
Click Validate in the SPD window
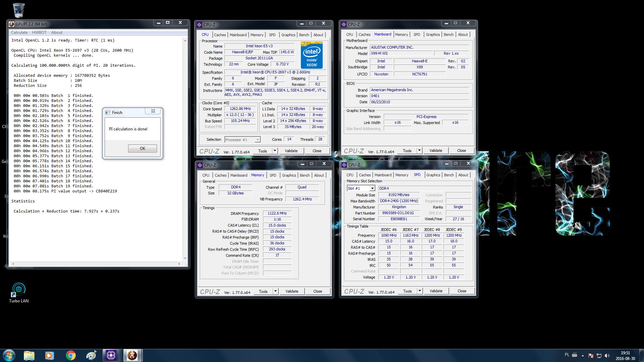436,291
